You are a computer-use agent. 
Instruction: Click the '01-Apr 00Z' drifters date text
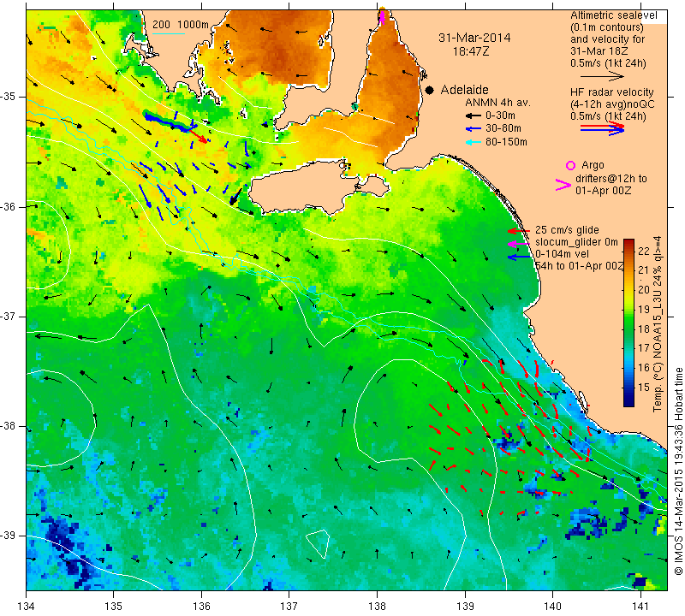(x=603, y=191)
